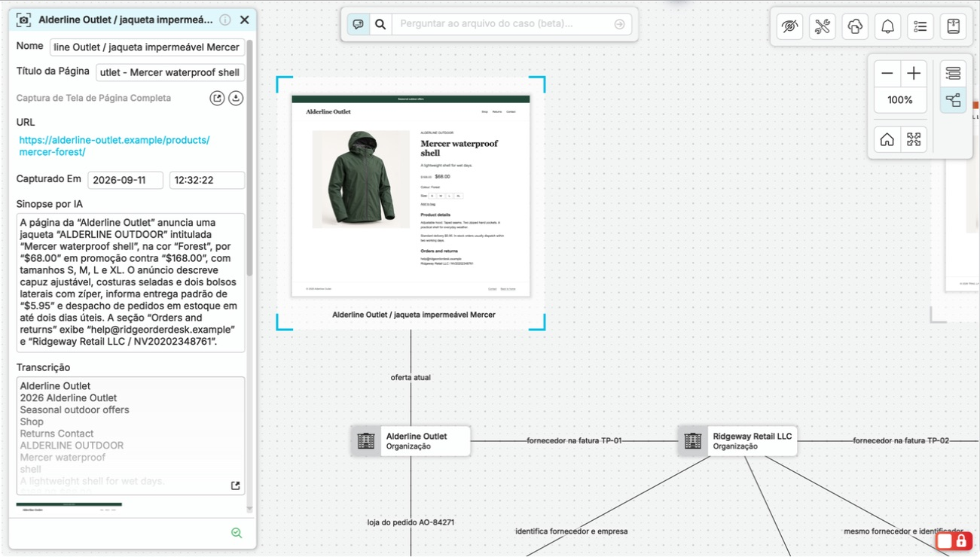Click the "fornecedor na fatura TP-01" edge label
The width and height of the screenshot is (980, 557).
[x=574, y=440]
